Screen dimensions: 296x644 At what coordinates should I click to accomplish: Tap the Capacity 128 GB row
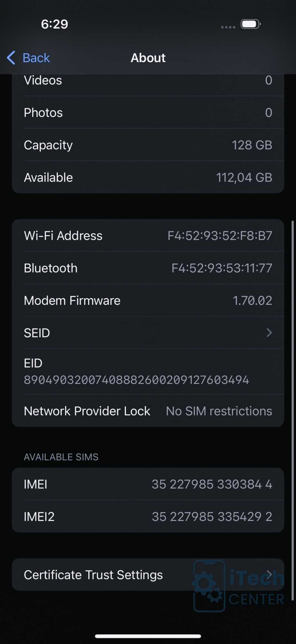(148, 145)
